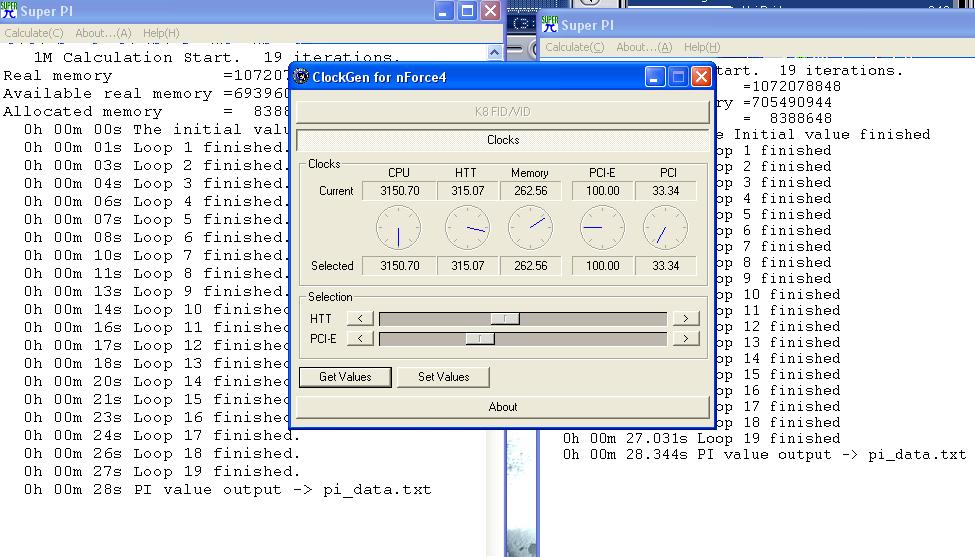Open Help menu in right Super PI

pos(702,47)
